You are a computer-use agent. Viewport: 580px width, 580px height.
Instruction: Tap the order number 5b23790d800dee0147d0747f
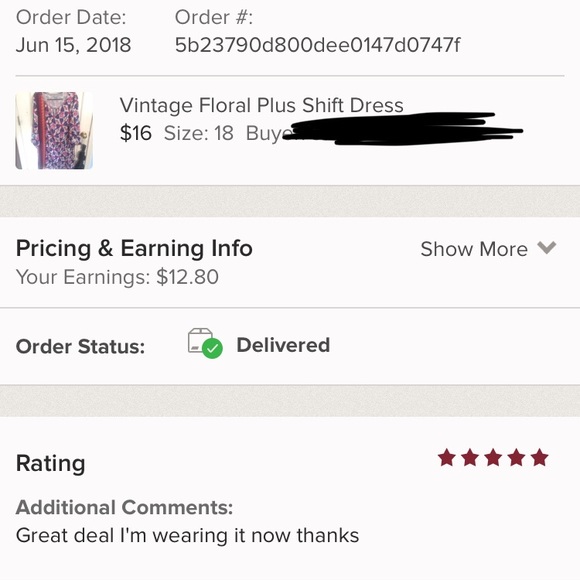(x=317, y=45)
